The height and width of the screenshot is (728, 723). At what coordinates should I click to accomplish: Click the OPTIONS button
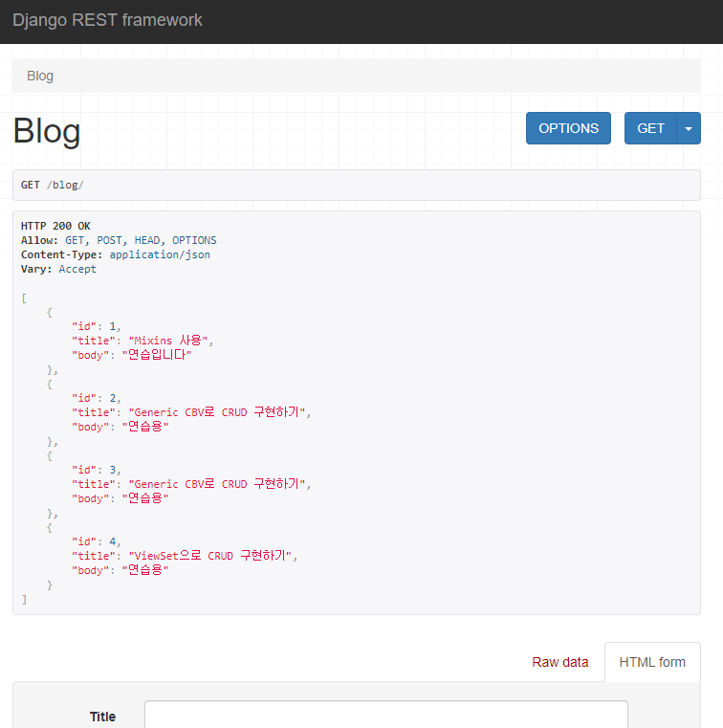[x=568, y=128]
